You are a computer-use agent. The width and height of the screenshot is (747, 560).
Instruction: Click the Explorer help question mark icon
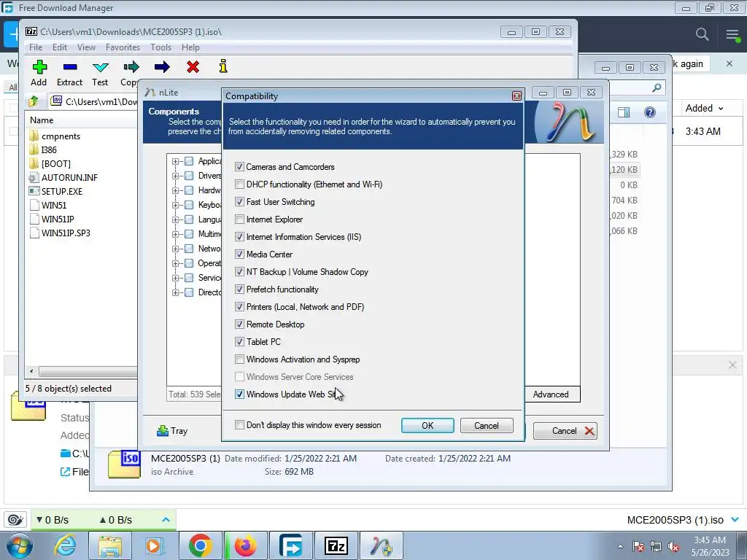650,112
